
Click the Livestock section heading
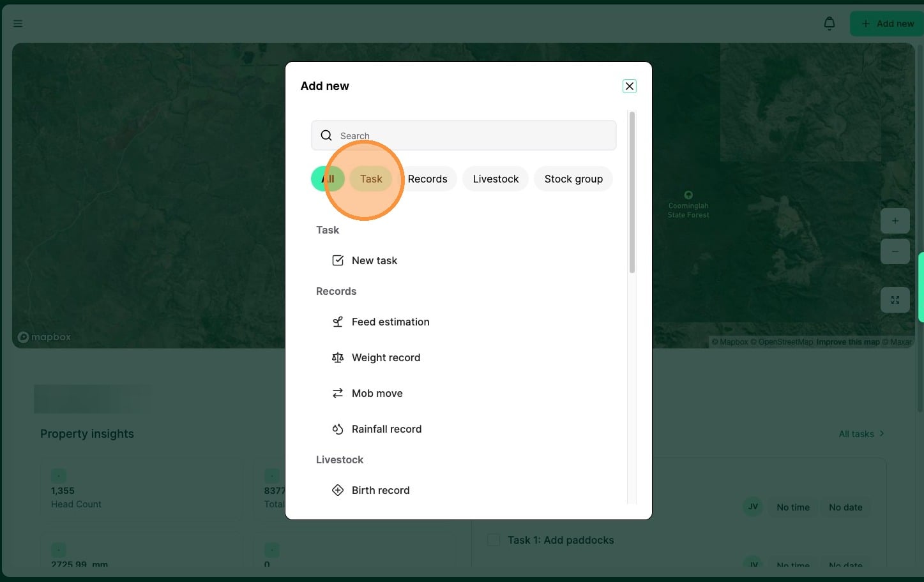pos(340,459)
